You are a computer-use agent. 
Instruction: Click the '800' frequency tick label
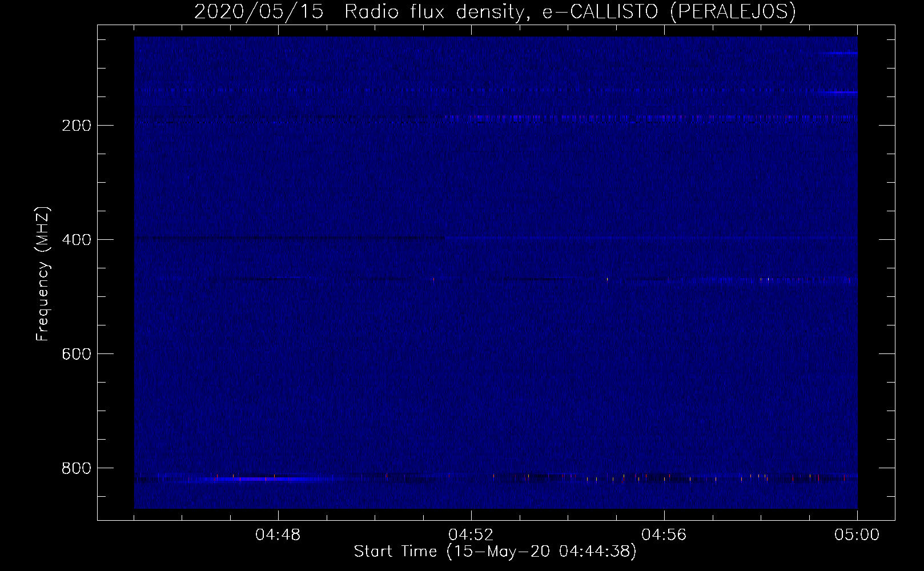[x=75, y=468]
